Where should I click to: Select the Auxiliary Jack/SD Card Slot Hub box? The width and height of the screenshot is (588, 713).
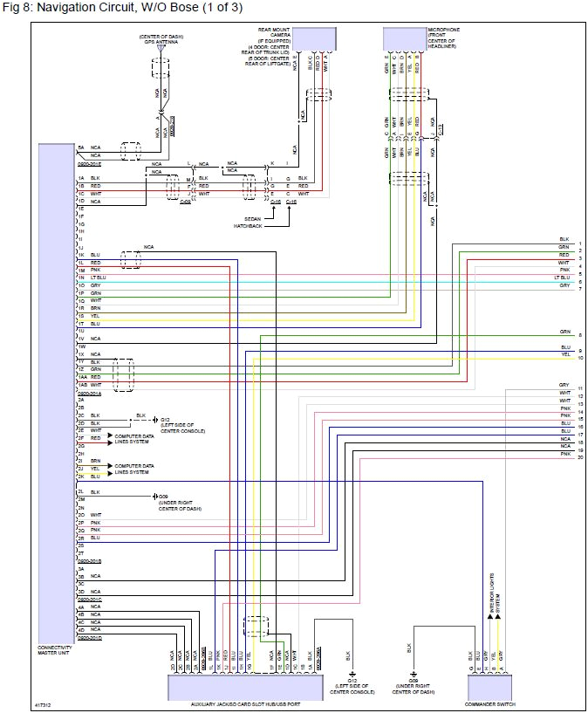click(242, 687)
